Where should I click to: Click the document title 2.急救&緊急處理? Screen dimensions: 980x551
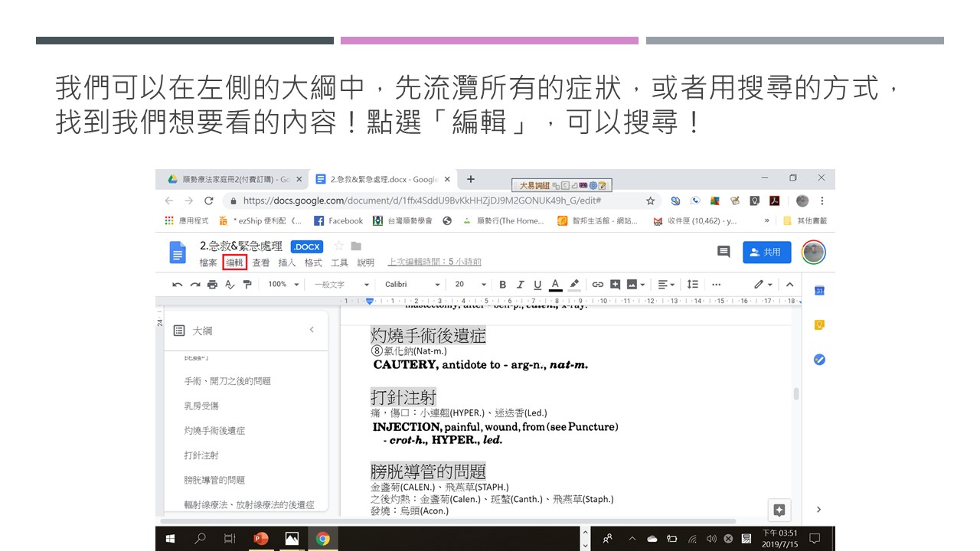click(241, 246)
